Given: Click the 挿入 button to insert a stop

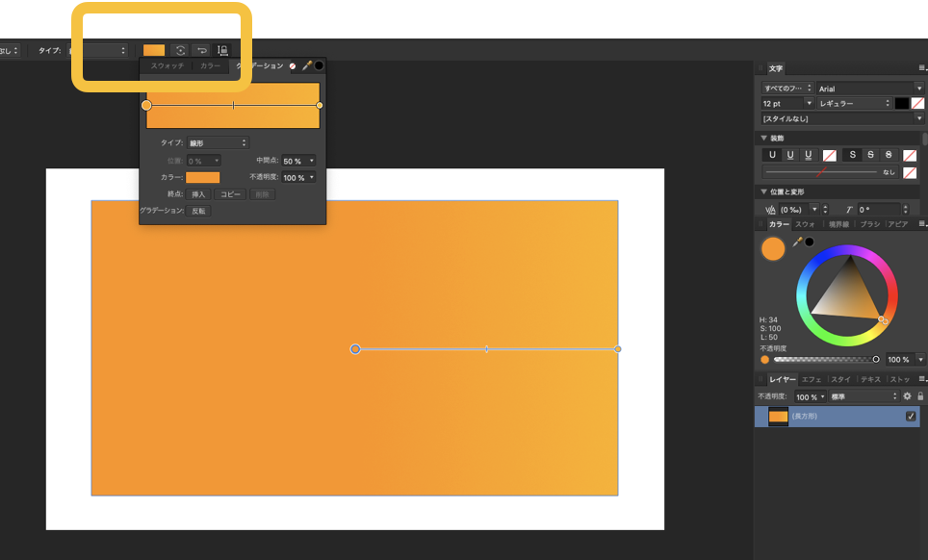Looking at the screenshot, I should point(199,194).
